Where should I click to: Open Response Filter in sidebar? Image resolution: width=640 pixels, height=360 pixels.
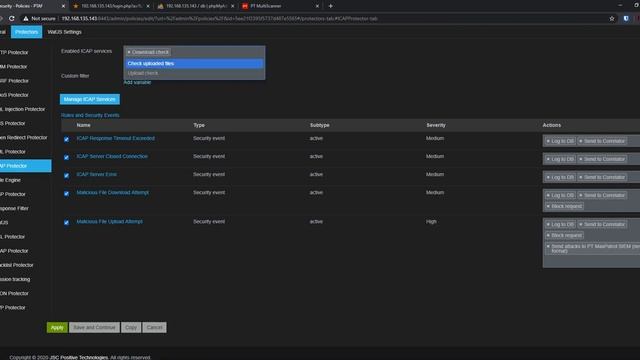pos(14,208)
